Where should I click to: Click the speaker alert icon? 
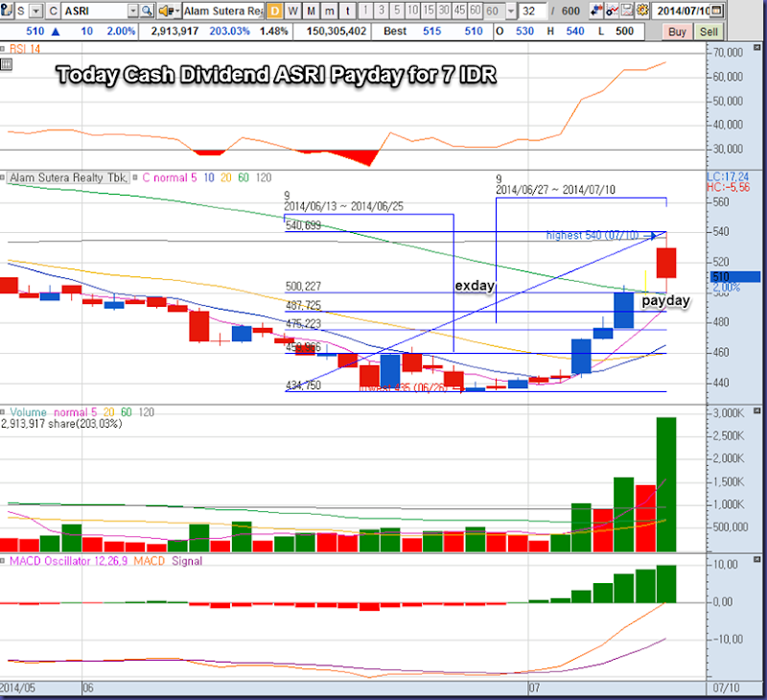click(x=167, y=11)
